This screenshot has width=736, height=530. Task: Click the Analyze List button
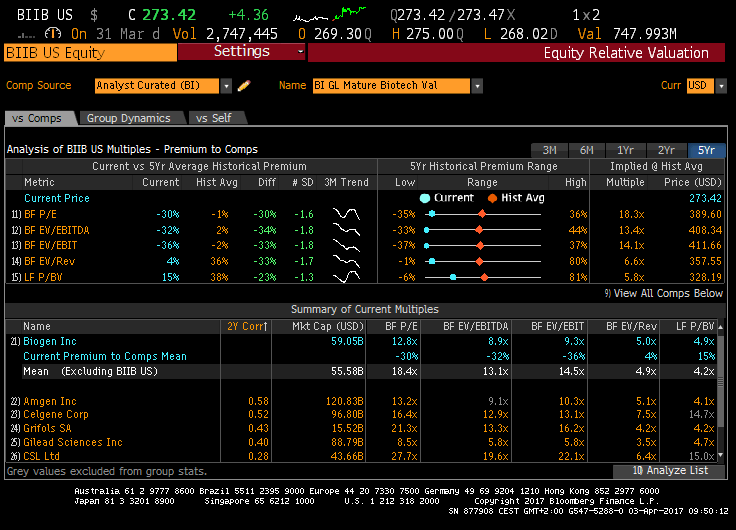[x=669, y=471]
